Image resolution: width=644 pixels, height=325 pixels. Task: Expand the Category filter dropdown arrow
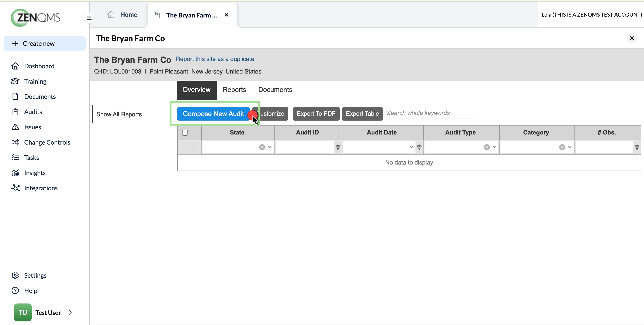570,147
